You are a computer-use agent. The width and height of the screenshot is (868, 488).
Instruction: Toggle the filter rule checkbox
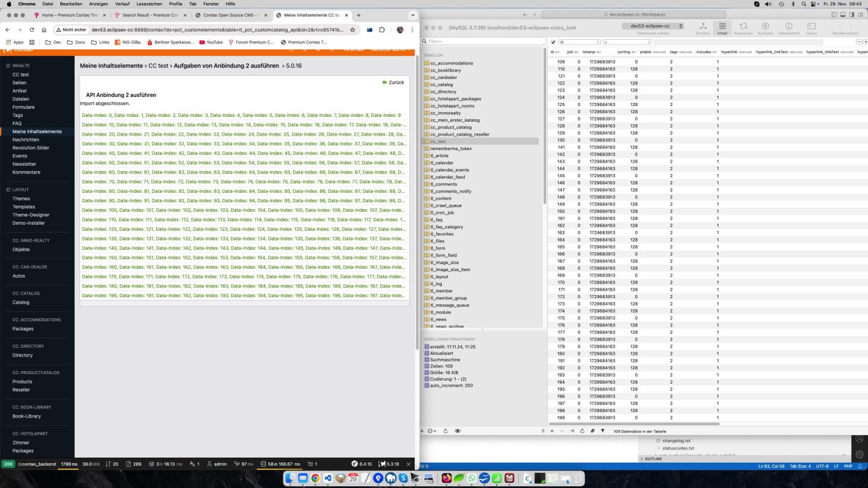tap(553, 42)
